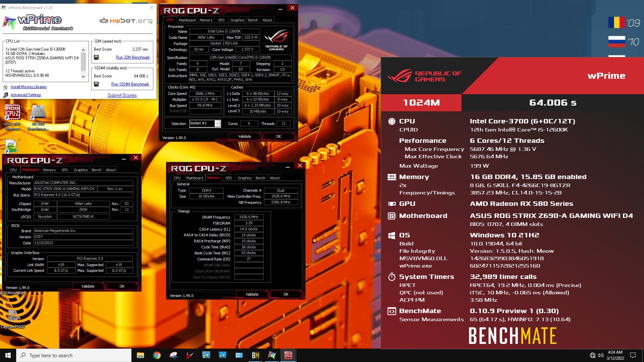Screen dimensions: 644x362
Task: Open the red swoosh app on the taskbar
Action: [190, 355]
